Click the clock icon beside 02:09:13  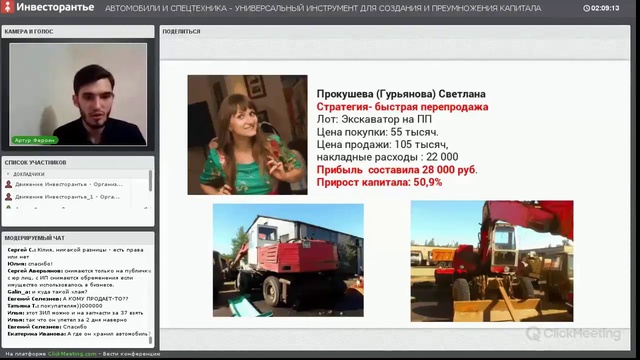[x=586, y=8]
